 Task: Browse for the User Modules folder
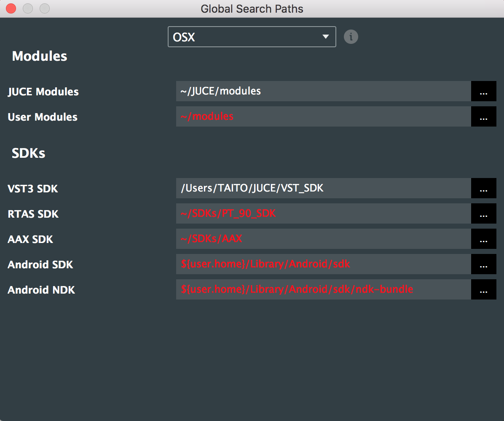pos(483,116)
